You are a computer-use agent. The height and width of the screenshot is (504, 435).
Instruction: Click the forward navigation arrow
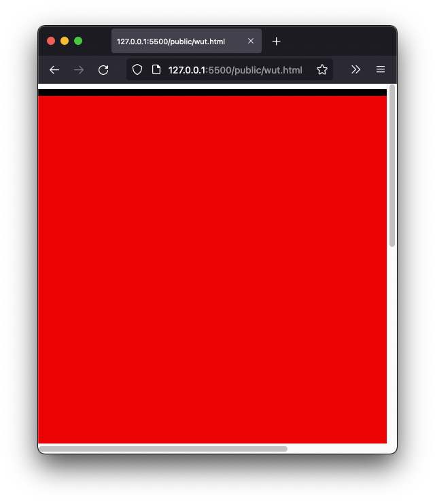tap(79, 70)
